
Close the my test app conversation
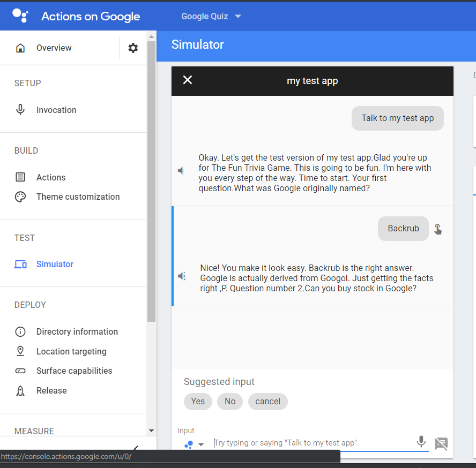(x=188, y=80)
